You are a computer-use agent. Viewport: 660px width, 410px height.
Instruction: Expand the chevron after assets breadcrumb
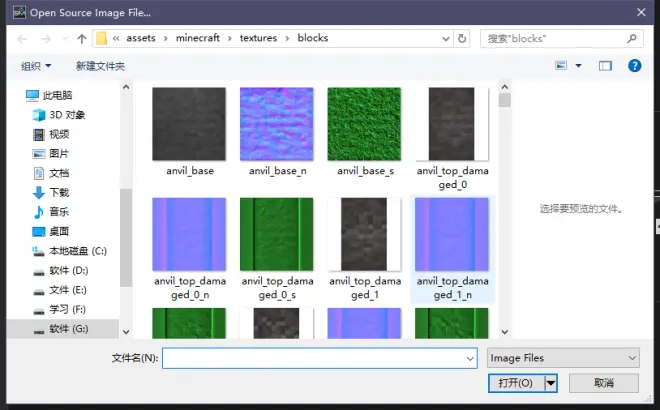coord(165,39)
